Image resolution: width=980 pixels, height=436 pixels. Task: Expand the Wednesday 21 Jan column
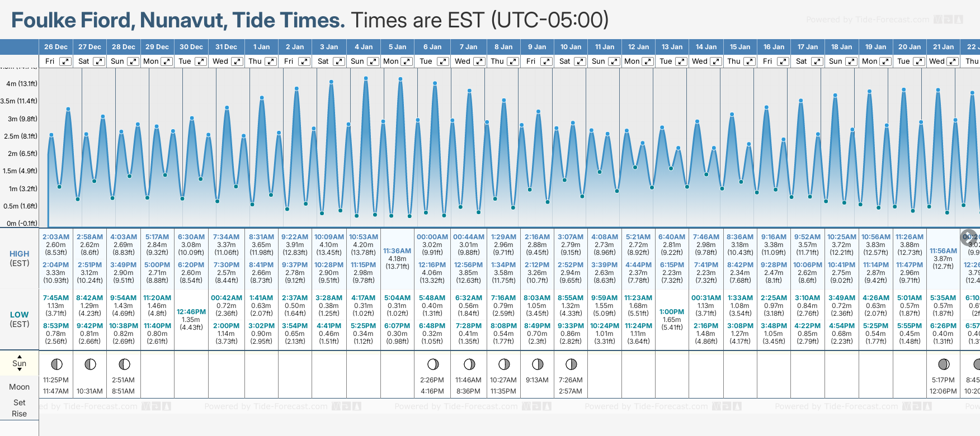(x=953, y=61)
